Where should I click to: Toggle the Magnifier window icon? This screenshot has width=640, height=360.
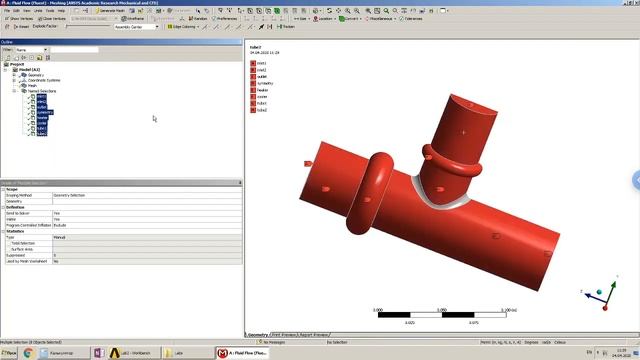point(377,11)
